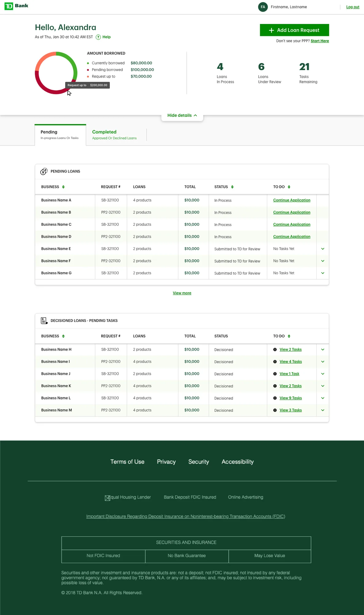
Task: Sort Decisioned Loans by To Do column
Action: [x=289, y=336]
